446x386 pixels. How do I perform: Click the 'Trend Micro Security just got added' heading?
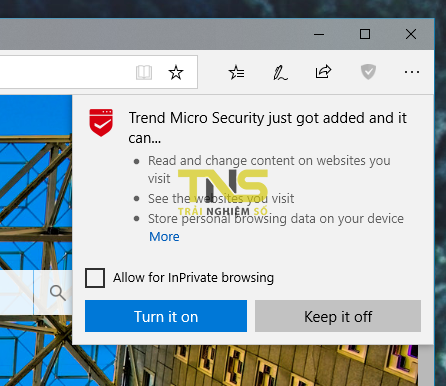coord(268,128)
